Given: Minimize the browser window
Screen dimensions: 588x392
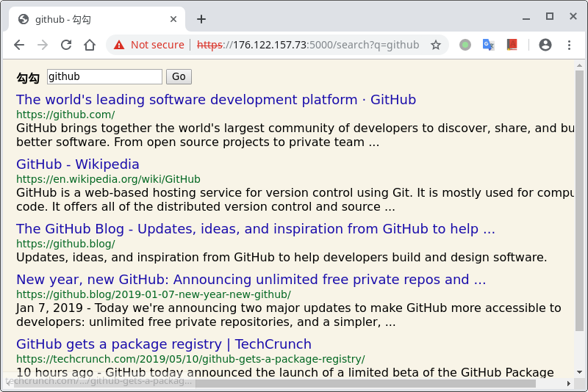Looking at the screenshot, I should [x=526, y=17].
